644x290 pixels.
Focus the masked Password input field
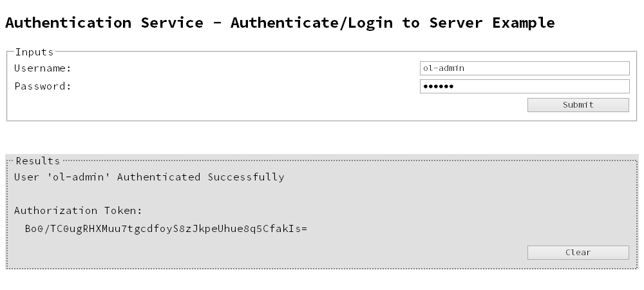(524, 86)
